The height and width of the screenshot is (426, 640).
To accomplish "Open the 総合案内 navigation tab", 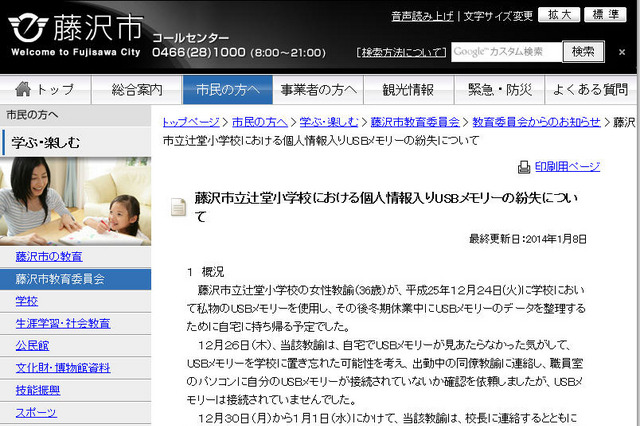I will tap(137, 89).
